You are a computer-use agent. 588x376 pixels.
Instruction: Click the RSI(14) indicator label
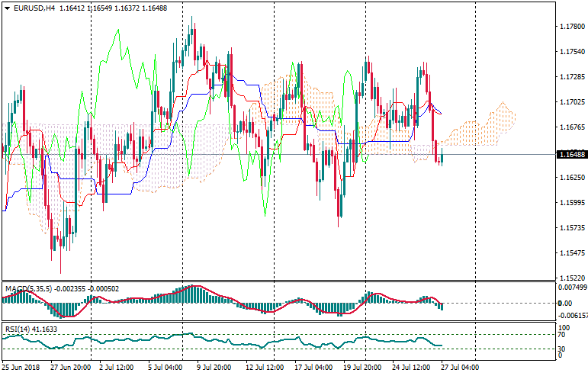pos(17,329)
